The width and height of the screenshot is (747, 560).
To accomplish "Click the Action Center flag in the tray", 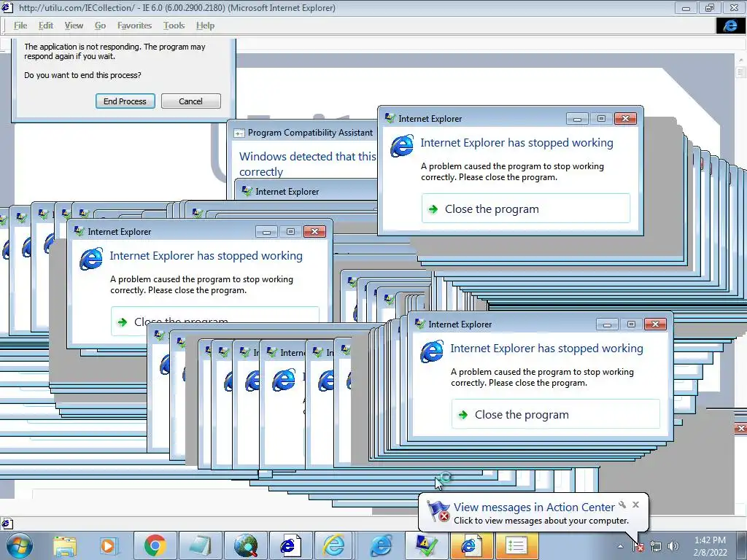I will (x=638, y=546).
